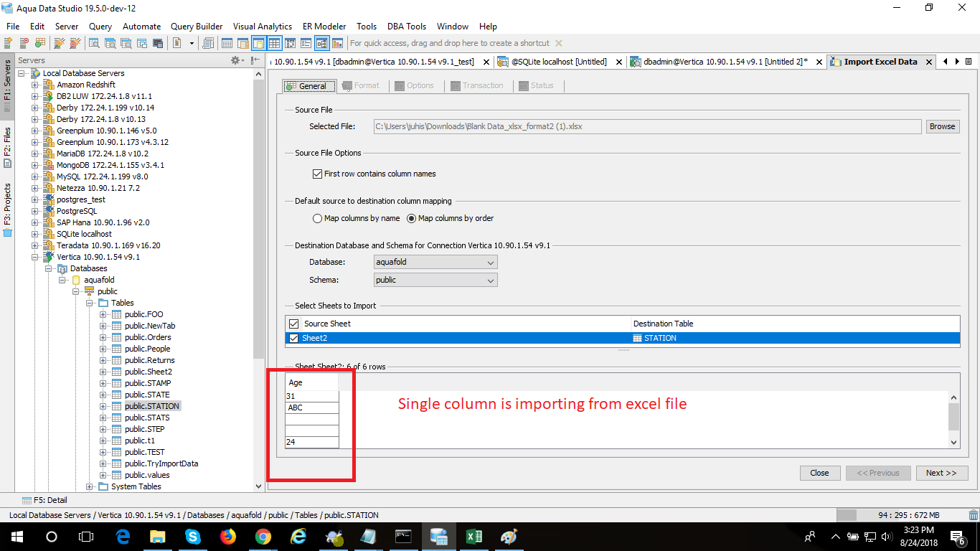This screenshot has width=980, height=551.
Task: Click the STATION destination table icon
Action: [637, 338]
